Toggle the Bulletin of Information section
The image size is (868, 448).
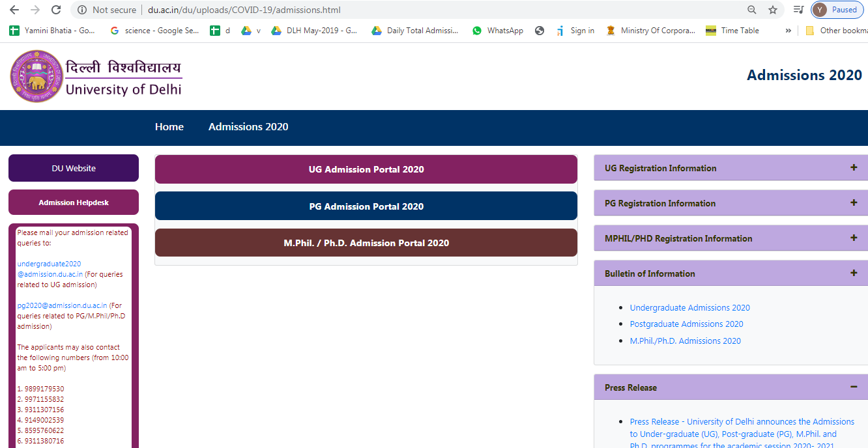click(x=731, y=273)
